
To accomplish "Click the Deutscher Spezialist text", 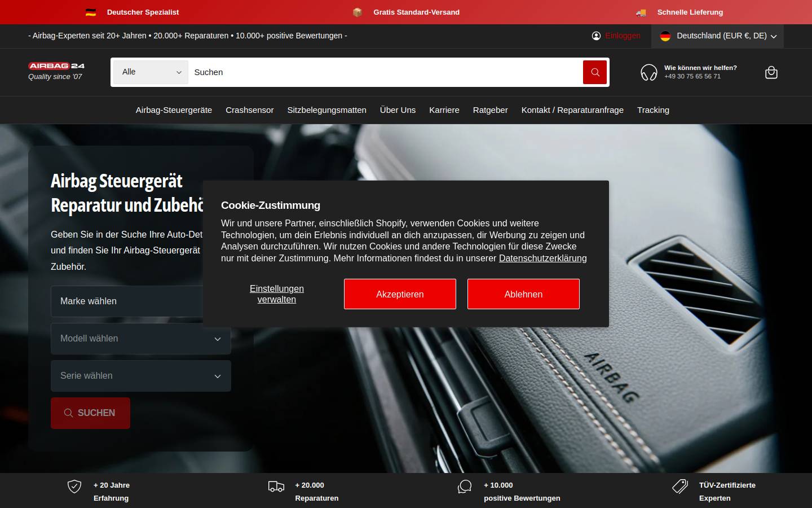I will point(143,12).
